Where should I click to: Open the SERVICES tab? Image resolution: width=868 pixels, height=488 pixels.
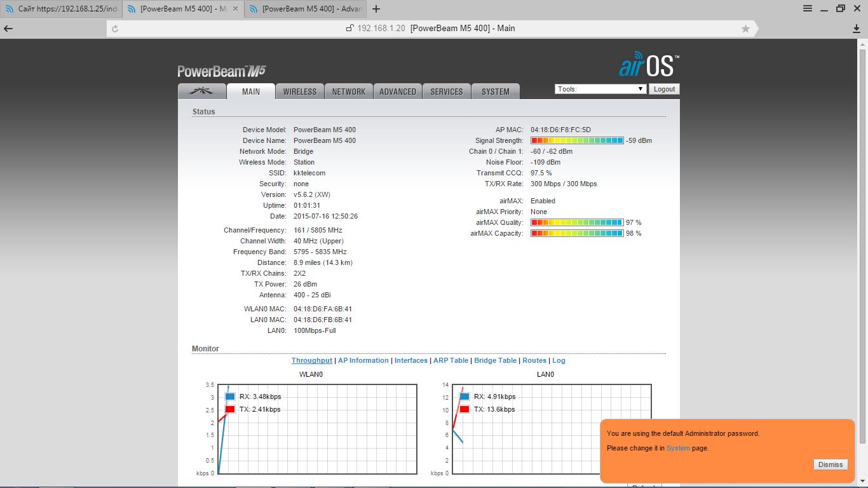(x=447, y=91)
